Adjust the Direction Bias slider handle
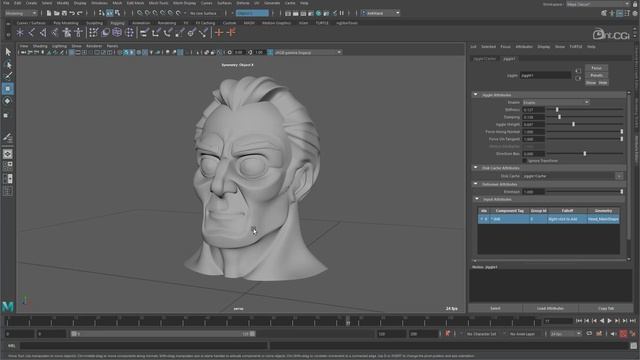The image size is (640, 360). click(x=585, y=154)
